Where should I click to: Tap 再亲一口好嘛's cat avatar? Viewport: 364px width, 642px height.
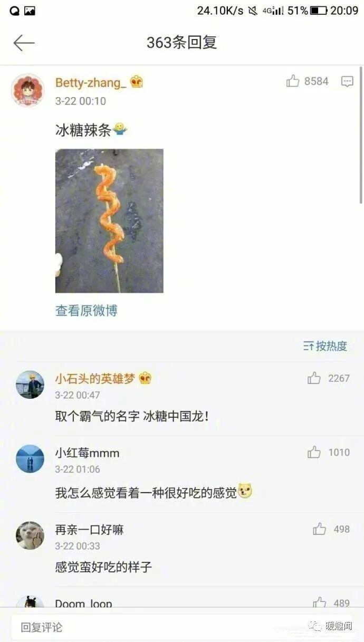click(x=30, y=535)
